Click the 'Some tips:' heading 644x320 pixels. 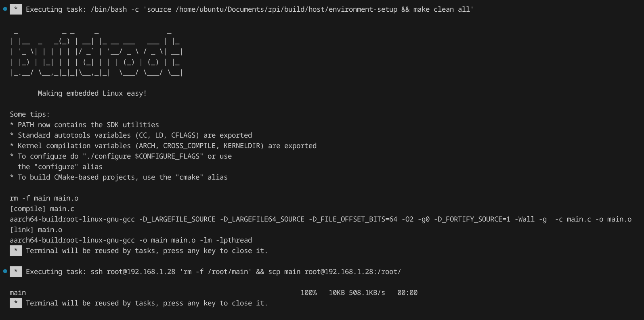click(30, 114)
